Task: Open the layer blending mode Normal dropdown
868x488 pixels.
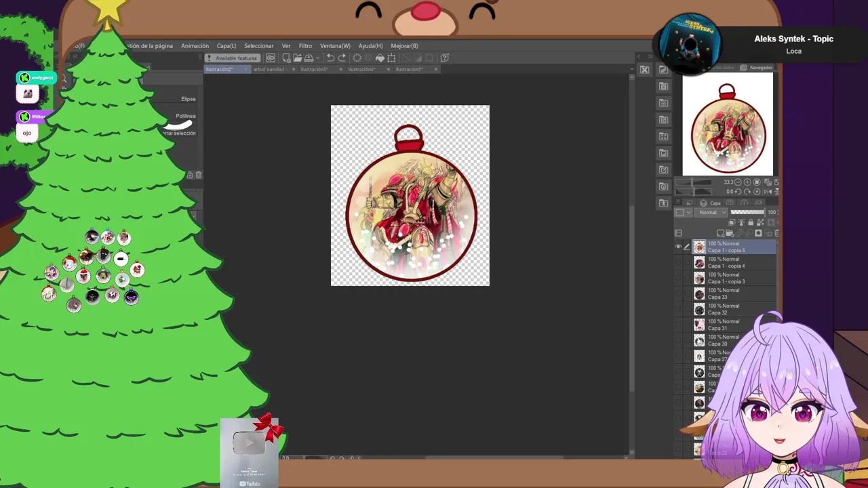Action: tap(711, 212)
